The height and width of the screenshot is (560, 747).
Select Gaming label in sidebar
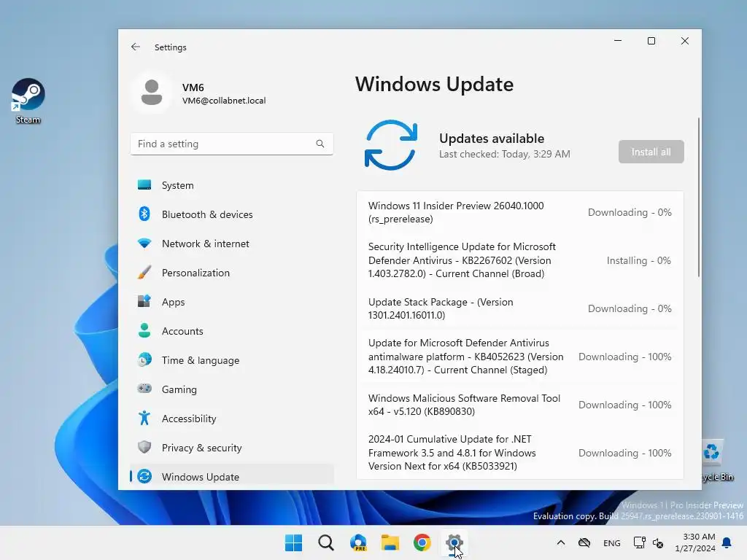coord(179,389)
